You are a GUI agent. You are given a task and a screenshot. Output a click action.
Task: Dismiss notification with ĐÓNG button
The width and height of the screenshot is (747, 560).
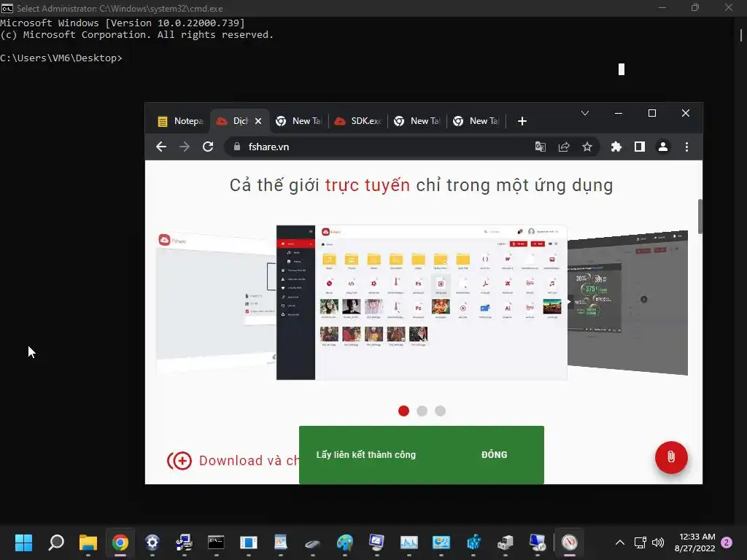(494, 455)
